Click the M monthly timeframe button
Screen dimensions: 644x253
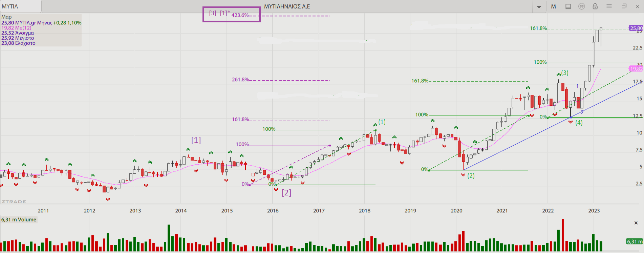point(553,6)
